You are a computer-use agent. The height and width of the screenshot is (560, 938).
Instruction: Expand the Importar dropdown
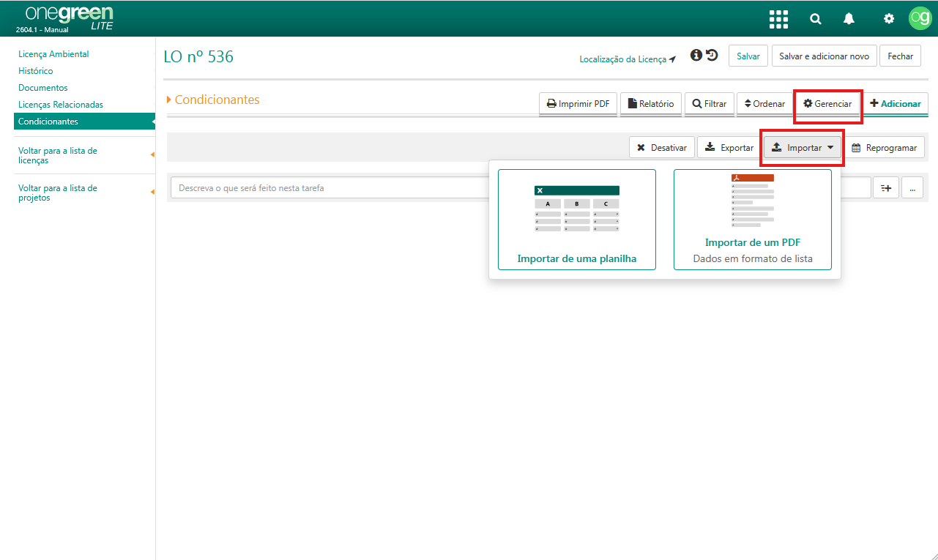803,147
